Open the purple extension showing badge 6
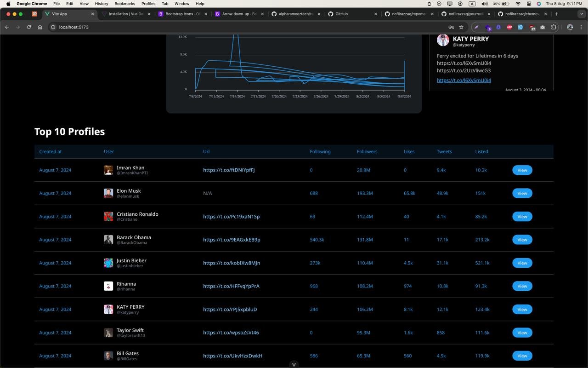The height and width of the screenshot is (368, 588). [488, 27]
